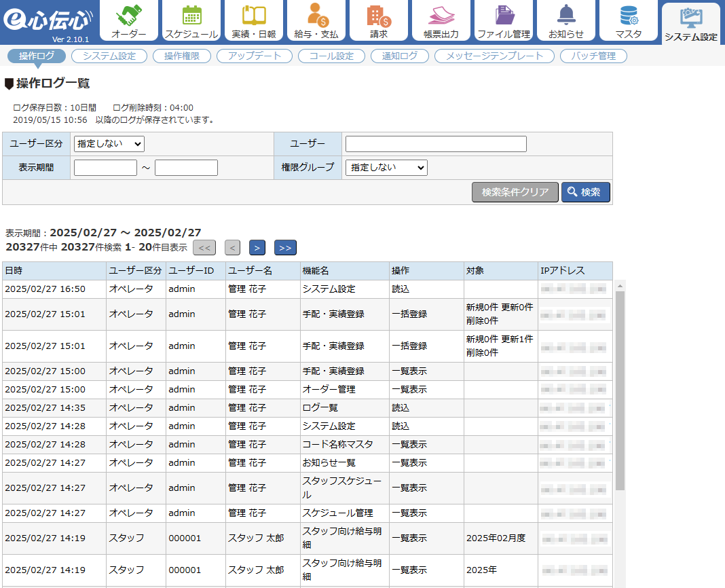The height and width of the screenshot is (588, 725).
Task: Click the 表示期間 start date field
Action: point(105,168)
